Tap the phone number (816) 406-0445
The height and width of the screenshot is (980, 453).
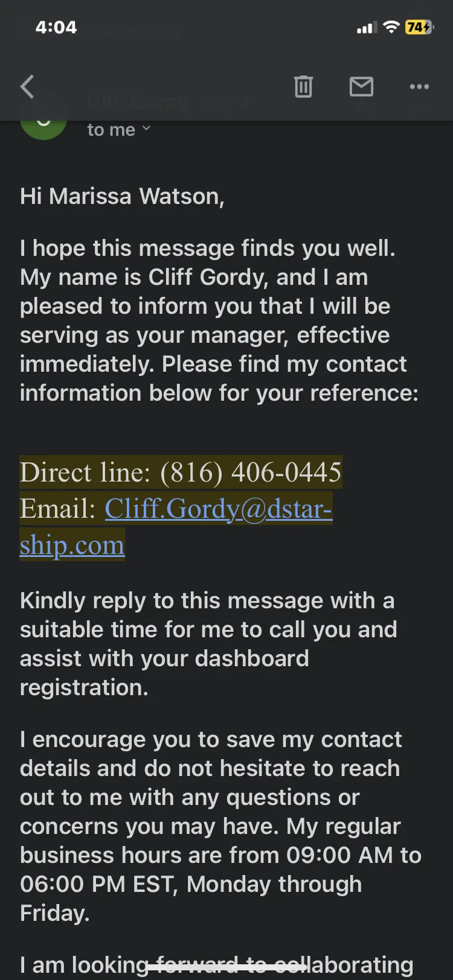[x=251, y=472]
